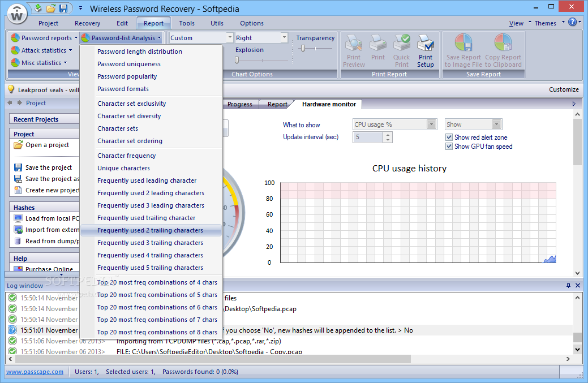The image size is (588, 383).
Task: Click the lightbulb tip icon
Action: click(11, 89)
